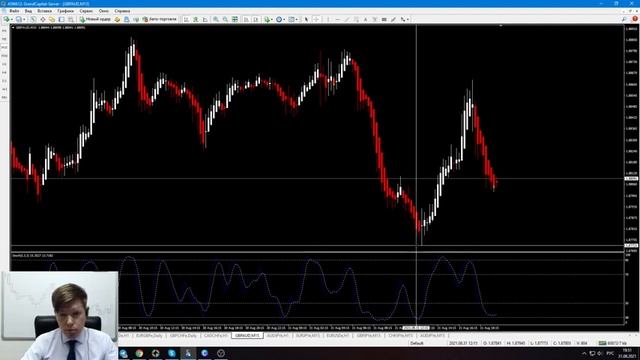The height and width of the screenshot is (360, 640).
Task: Switch to the GBPAUD,M15 chart tab
Action: [x=247, y=336]
